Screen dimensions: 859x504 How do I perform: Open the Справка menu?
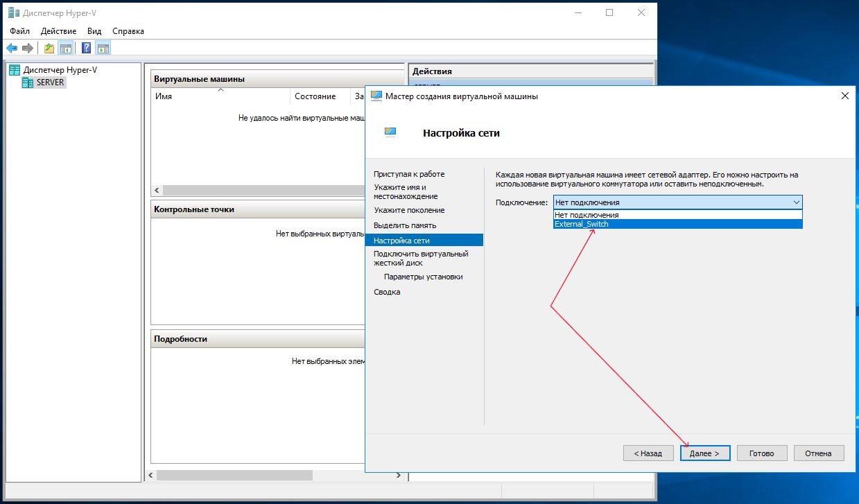[128, 31]
